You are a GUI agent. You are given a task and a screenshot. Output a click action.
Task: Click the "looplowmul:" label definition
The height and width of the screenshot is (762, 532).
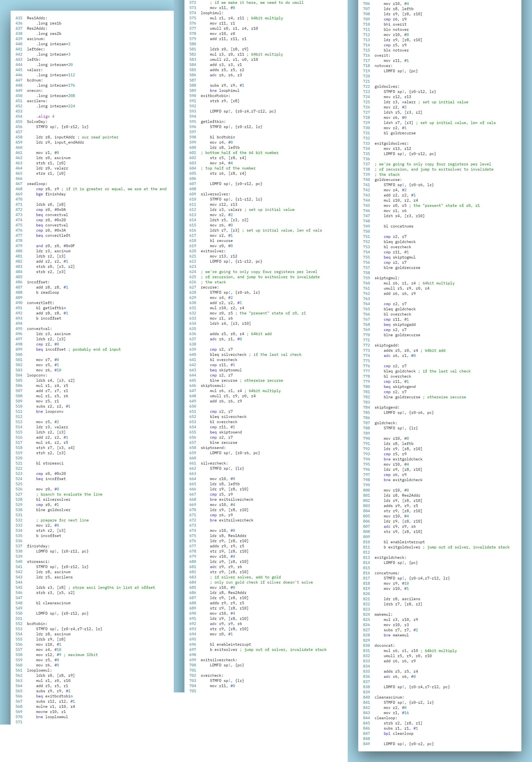click(39, 670)
